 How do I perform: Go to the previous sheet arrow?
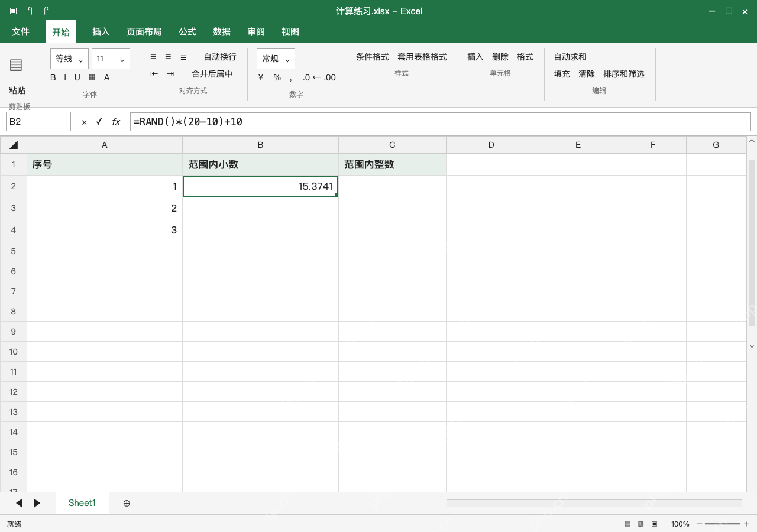coord(19,503)
